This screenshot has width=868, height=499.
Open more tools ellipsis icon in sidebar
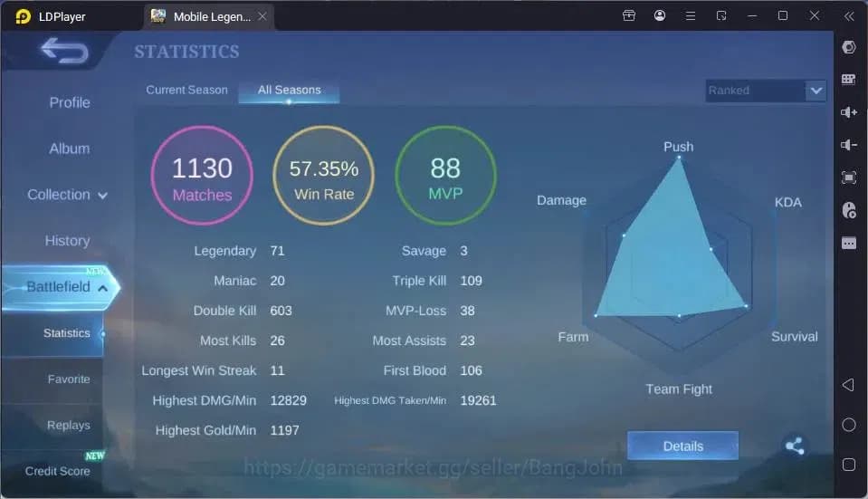pyautogui.click(x=849, y=243)
